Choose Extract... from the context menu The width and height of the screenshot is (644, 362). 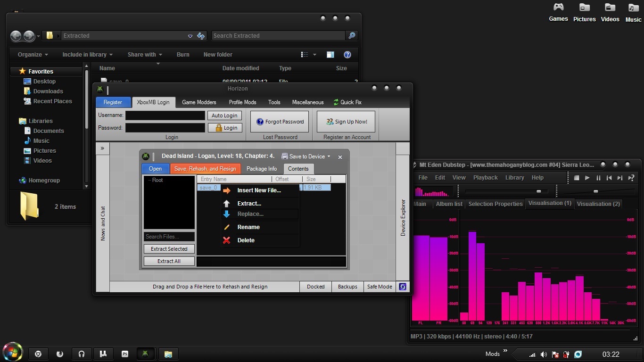point(249,204)
